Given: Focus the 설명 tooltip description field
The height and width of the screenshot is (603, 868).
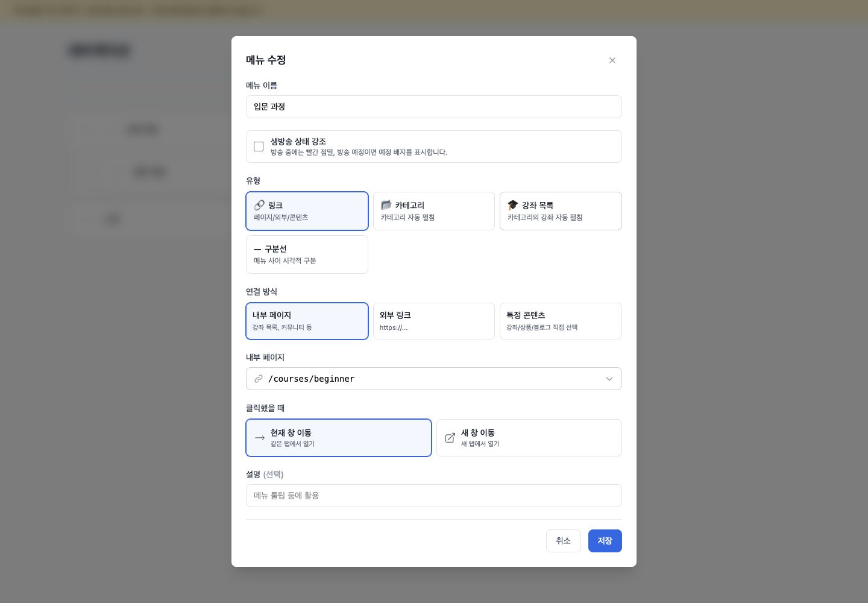Looking at the screenshot, I should coord(433,496).
